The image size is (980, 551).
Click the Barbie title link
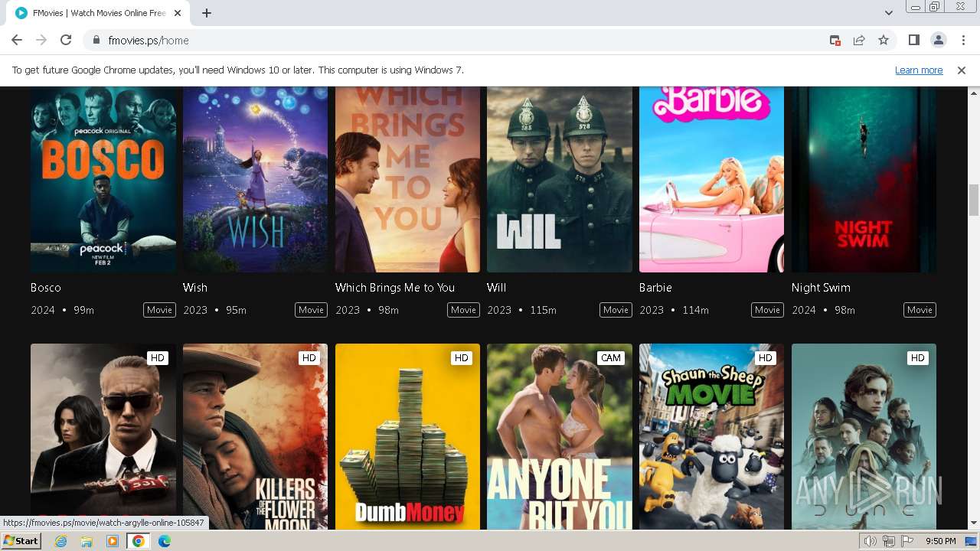[655, 288]
